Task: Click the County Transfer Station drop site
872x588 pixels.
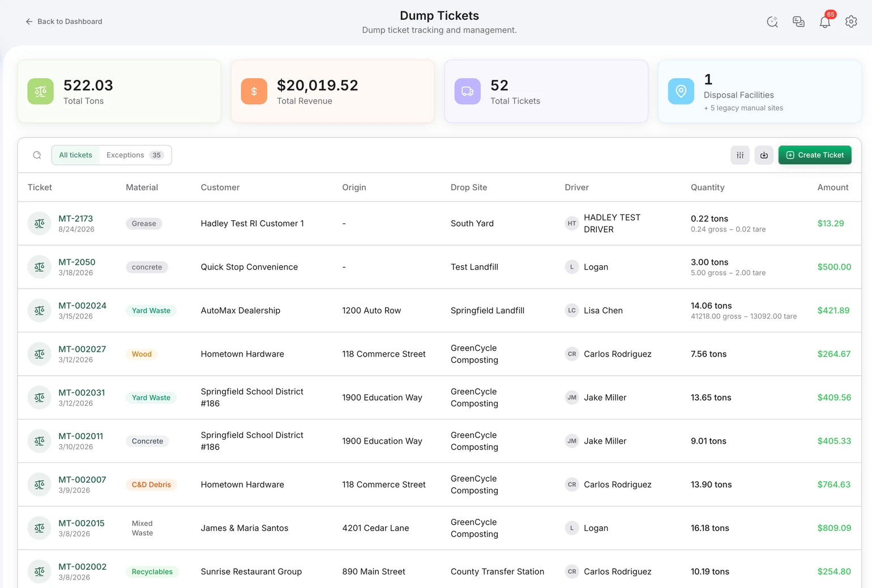Action: tap(497, 572)
